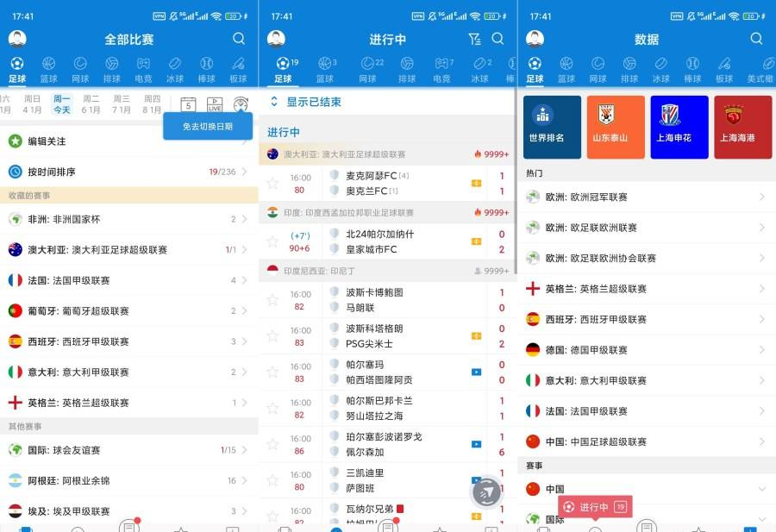776x532 pixels.
Task: Tap the 免去切换日期 tooltip button
Action: (x=208, y=126)
